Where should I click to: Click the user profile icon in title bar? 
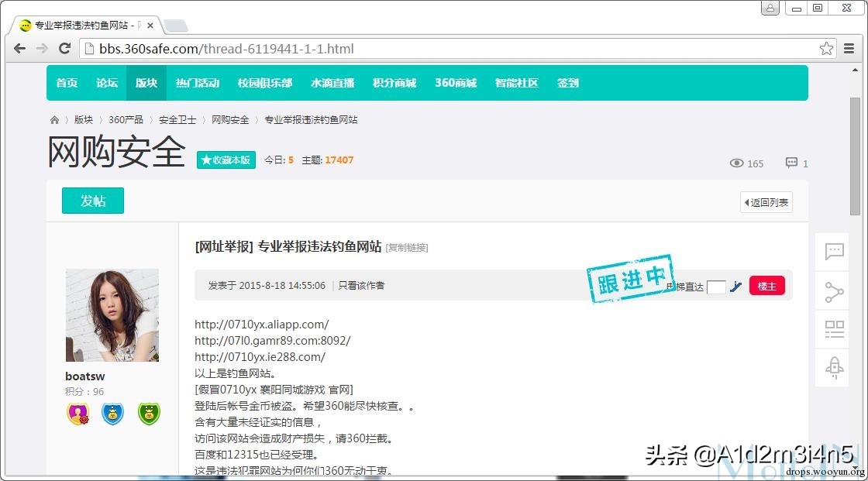(x=770, y=8)
